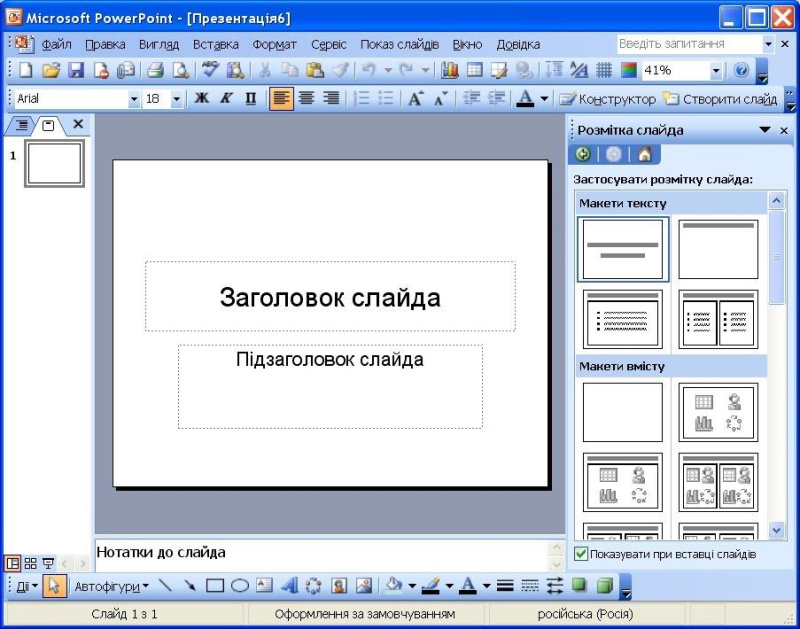Open the Автофігури dropdown menu
The width and height of the screenshot is (800, 629).
point(111,587)
